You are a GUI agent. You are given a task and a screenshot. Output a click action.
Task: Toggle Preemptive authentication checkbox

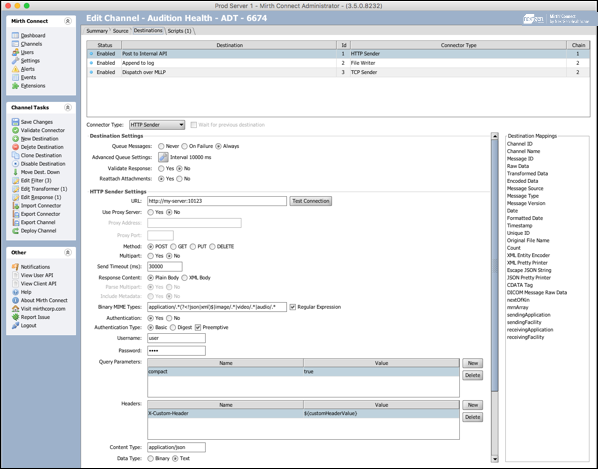click(198, 328)
